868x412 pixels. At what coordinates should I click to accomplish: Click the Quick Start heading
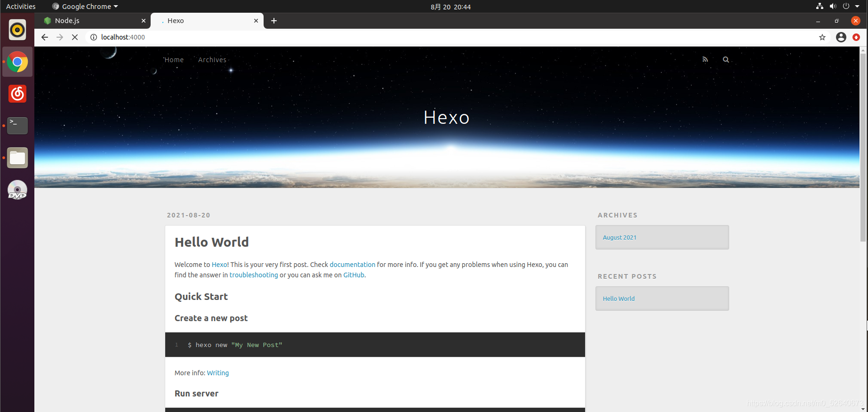click(201, 297)
